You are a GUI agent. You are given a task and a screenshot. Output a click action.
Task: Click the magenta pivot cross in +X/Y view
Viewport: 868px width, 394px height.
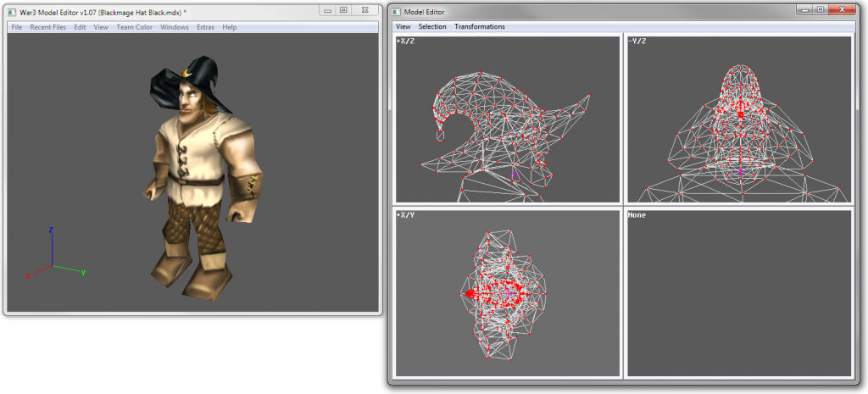pos(508,294)
